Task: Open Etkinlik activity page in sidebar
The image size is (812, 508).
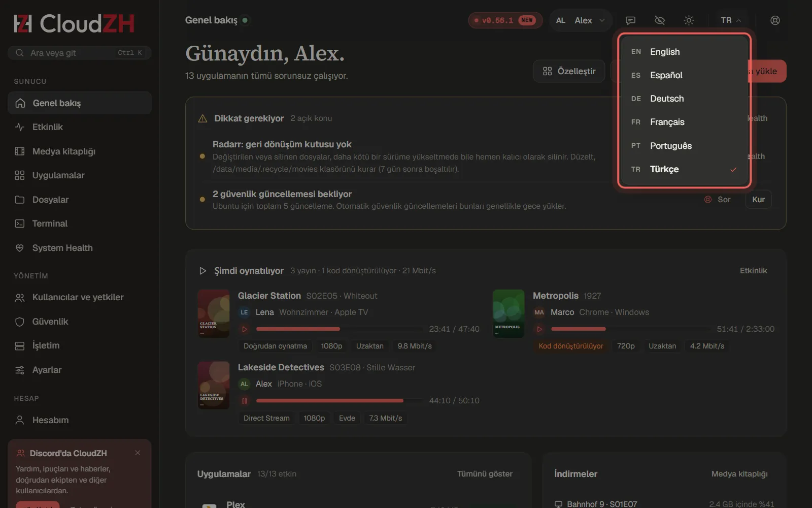Action: (x=80, y=127)
